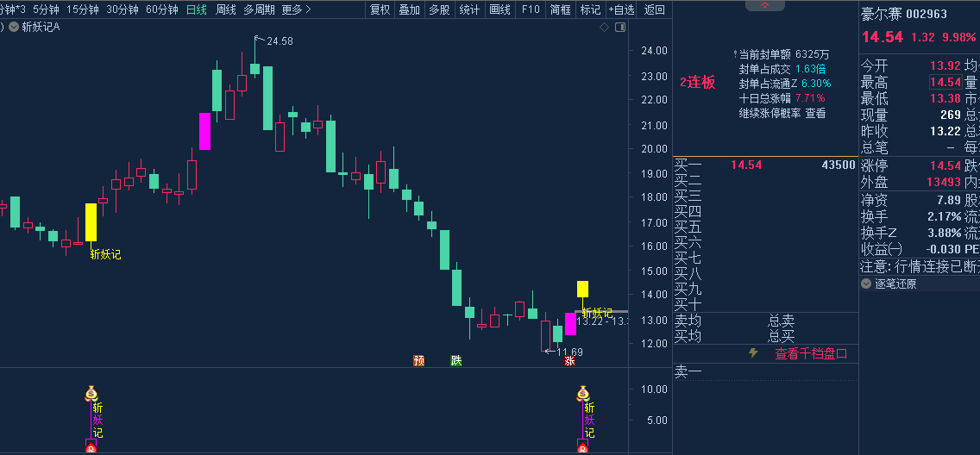Image resolution: width=980 pixels, height=455 pixels.
Task: Select the 11.69 low price label
Action: 569,352
